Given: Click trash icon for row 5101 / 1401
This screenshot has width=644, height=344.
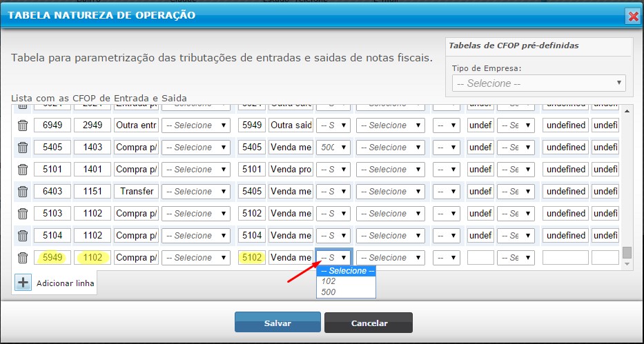Looking at the screenshot, I should [x=23, y=170].
